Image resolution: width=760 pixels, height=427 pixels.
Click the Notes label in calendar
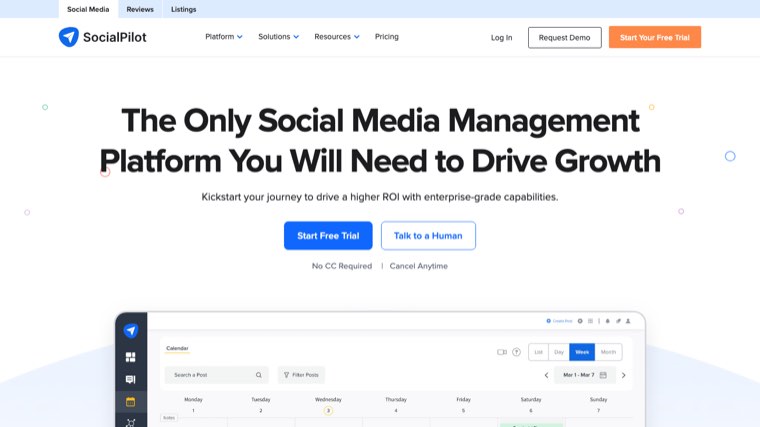(169, 417)
